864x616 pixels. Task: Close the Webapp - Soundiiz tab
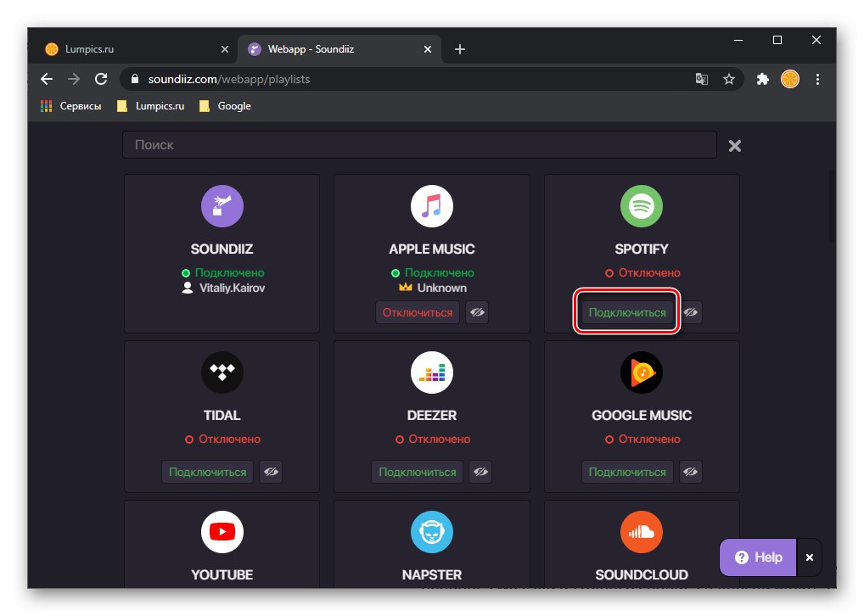428,49
